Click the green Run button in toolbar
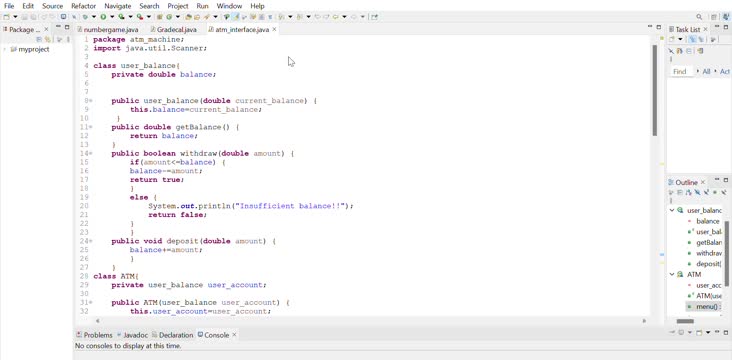This screenshot has height=360, width=732. click(x=103, y=17)
